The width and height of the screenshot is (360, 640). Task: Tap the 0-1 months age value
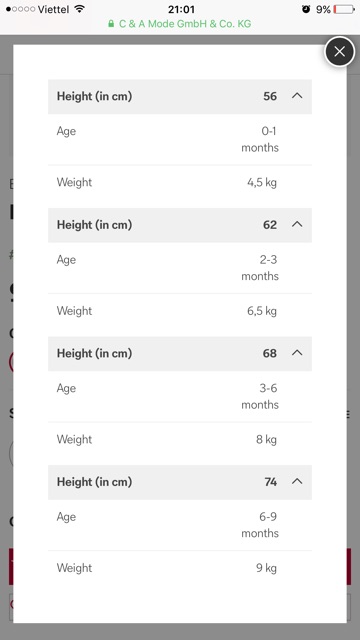[x=260, y=139]
